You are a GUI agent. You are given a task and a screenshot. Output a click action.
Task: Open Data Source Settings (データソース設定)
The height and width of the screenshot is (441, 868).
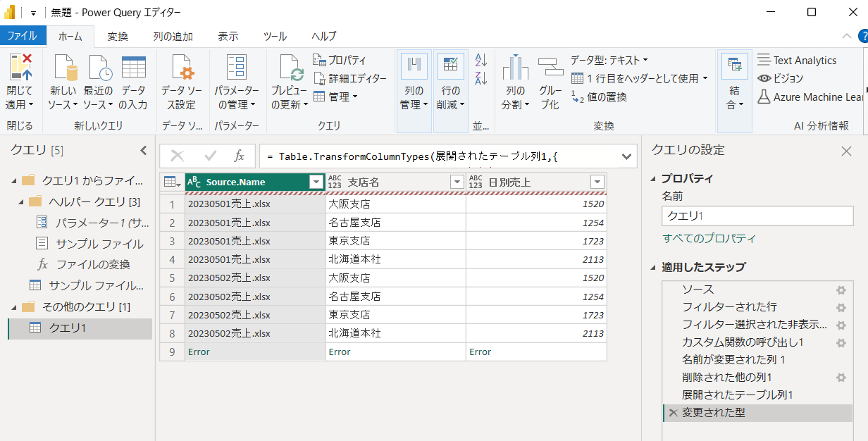[181, 82]
